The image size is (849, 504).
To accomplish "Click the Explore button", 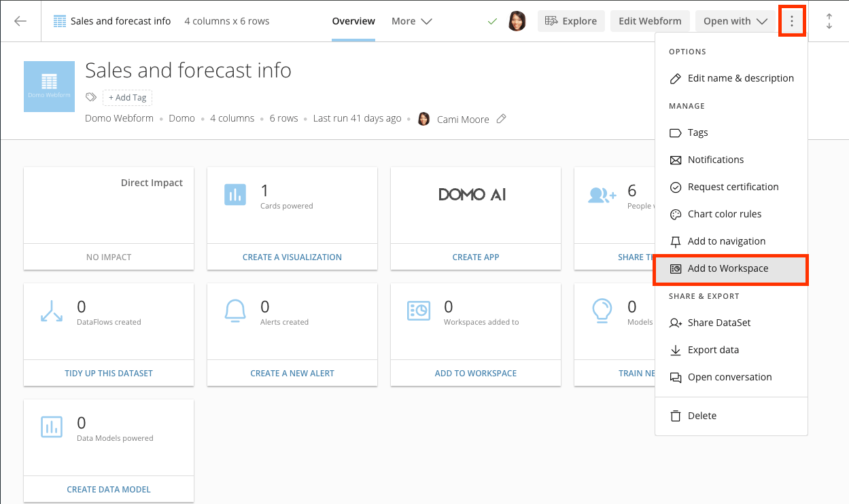I will click(572, 21).
